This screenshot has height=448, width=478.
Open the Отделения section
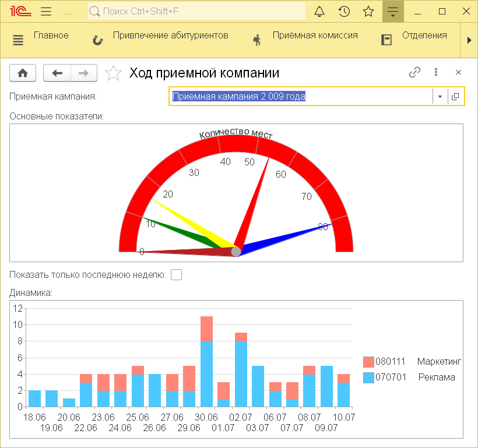(424, 36)
